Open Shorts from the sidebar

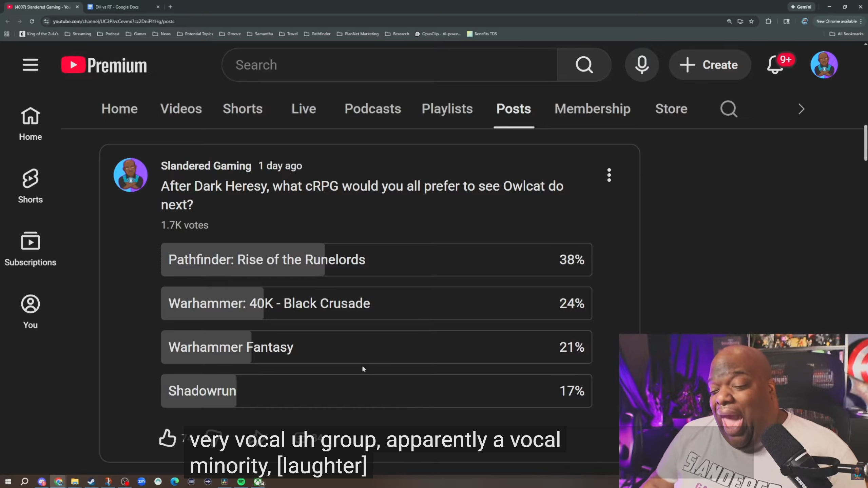[30, 186]
